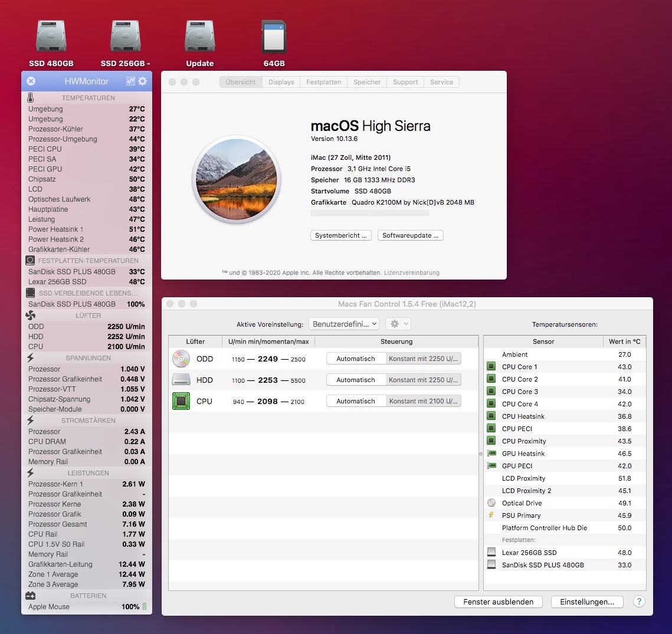Select the LCD Proximity 2 row
This screenshot has width=672, height=634.
(565, 491)
